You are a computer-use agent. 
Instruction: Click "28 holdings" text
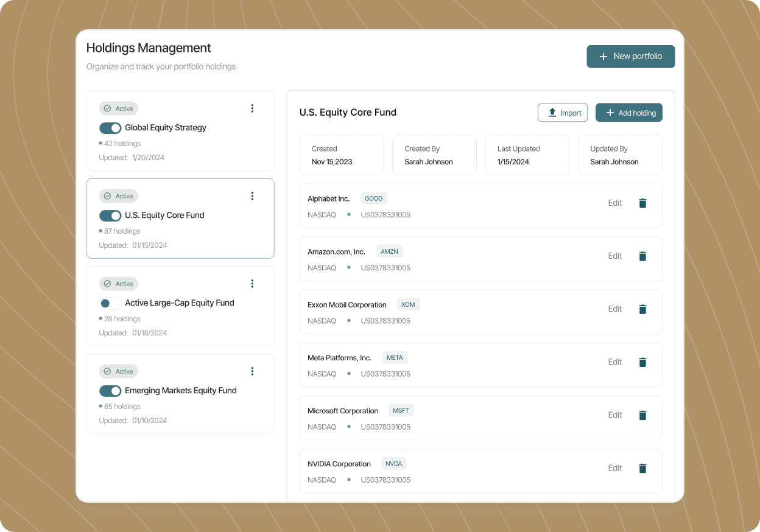122,319
